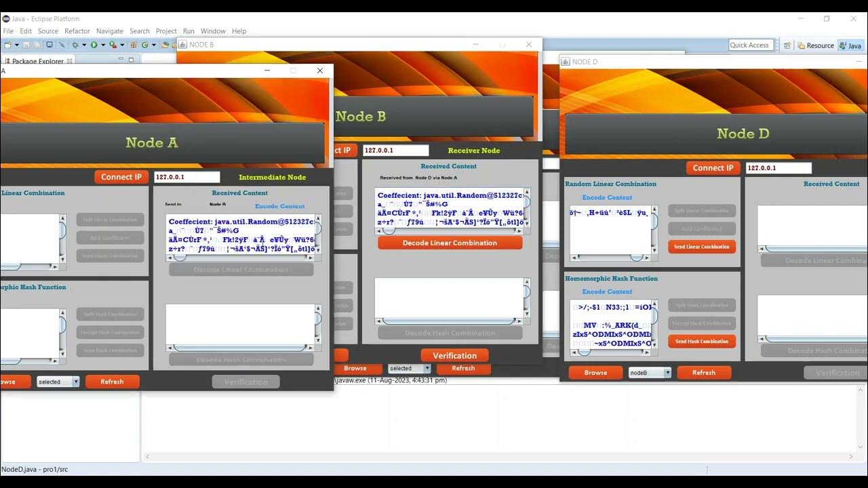Open the File menu

pyautogui.click(x=8, y=31)
